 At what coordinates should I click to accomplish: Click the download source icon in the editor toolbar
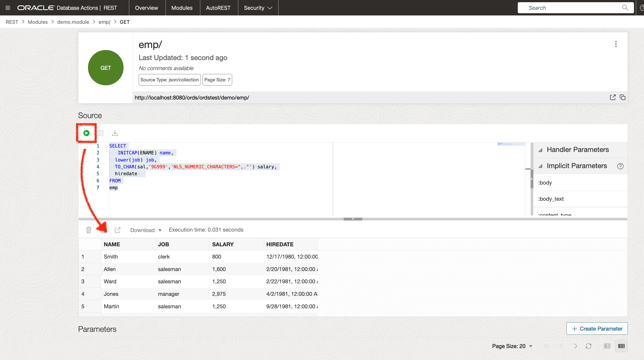click(115, 133)
